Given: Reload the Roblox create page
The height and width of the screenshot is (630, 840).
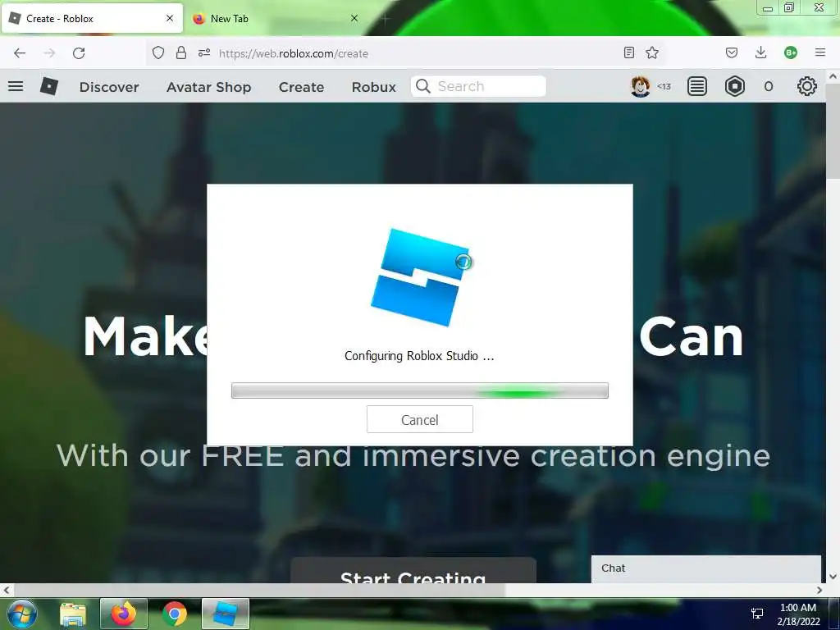Looking at the screenshot, I should (x=79, y=53).
